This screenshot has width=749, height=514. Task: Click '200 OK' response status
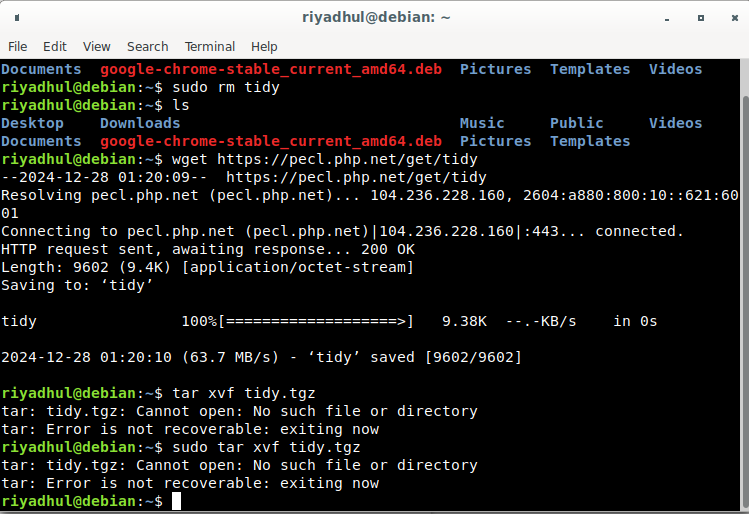[388, 249]
